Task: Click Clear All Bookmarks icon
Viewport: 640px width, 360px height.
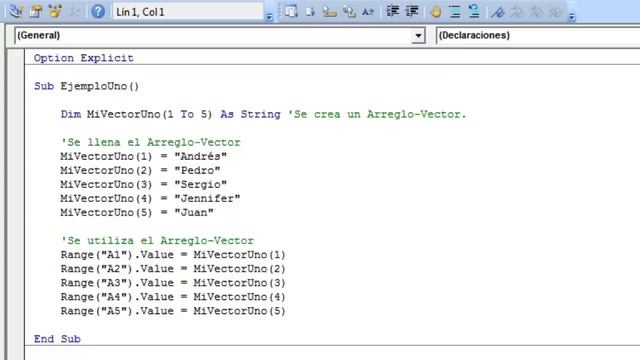Action: pos(556,12)
